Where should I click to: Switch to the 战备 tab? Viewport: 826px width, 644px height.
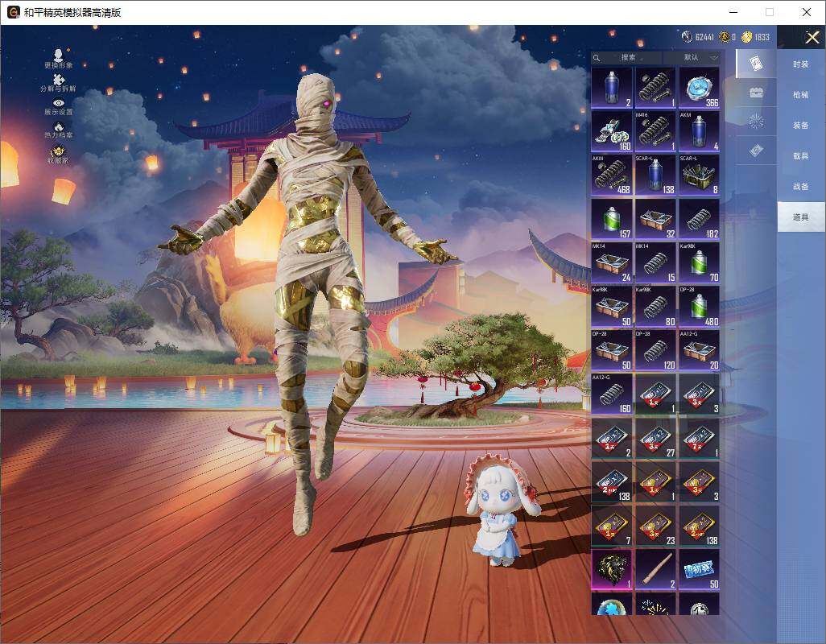[801, 187]
